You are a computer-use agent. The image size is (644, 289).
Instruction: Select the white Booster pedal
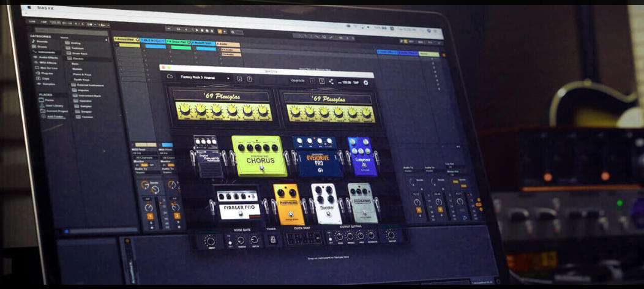pos(326,204)
